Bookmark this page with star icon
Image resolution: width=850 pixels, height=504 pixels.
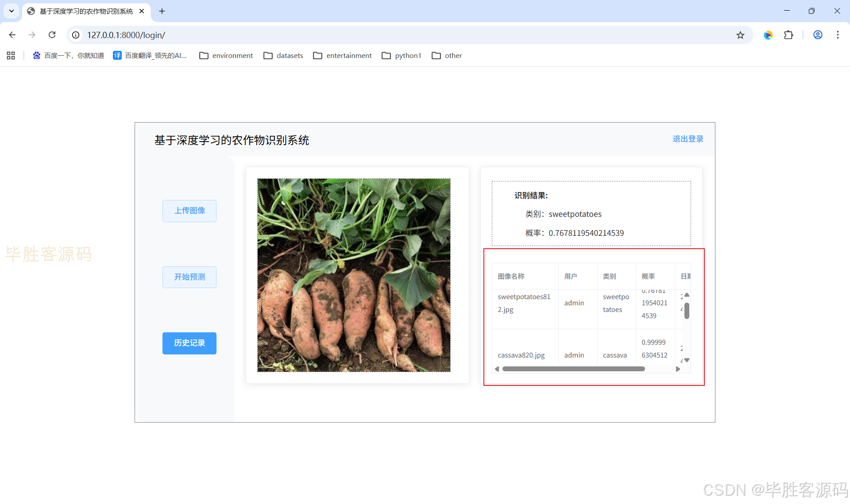740,35
